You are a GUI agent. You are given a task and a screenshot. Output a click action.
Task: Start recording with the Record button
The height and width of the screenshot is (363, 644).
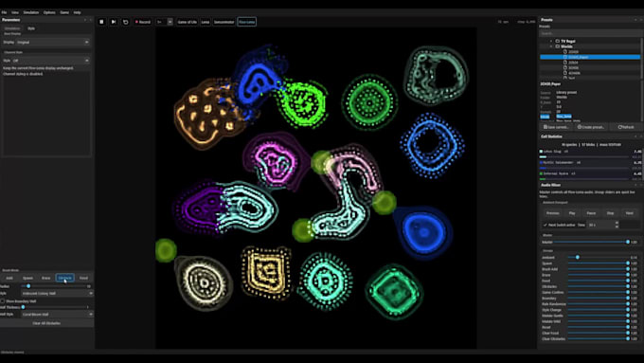tap(143, 22)
